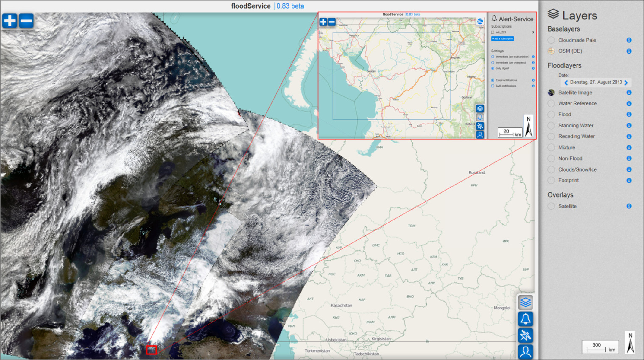Show info for daily digest in inset
The image size is (644, 360).
pyautogui.click(x=533, y=68)
